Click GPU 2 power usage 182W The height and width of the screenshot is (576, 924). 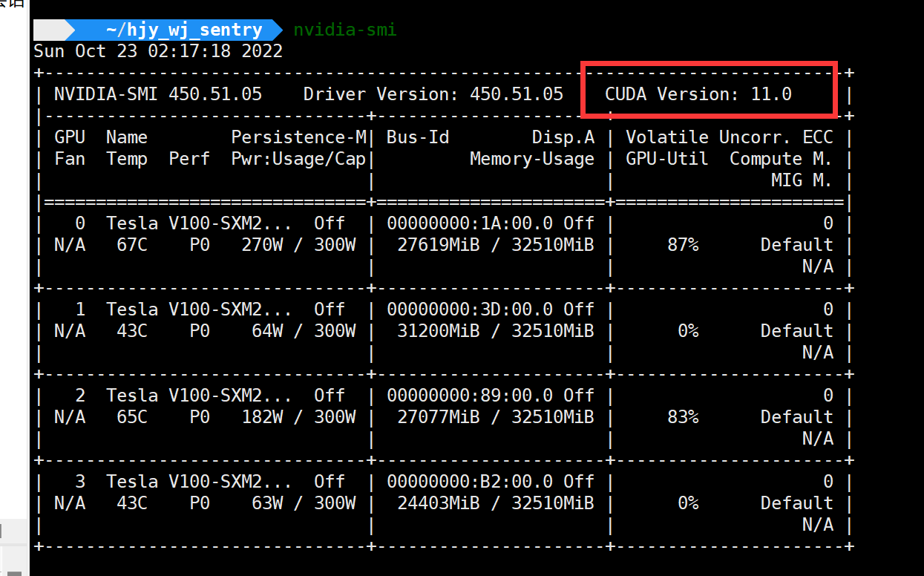(262, 417)
